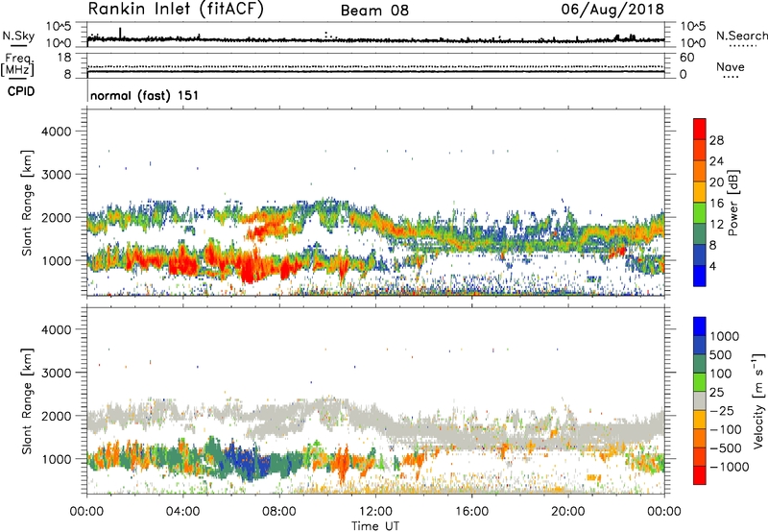The image size is (768, 532).
Task: Select the 'Time UT' axis title
Action: [375, 526]
